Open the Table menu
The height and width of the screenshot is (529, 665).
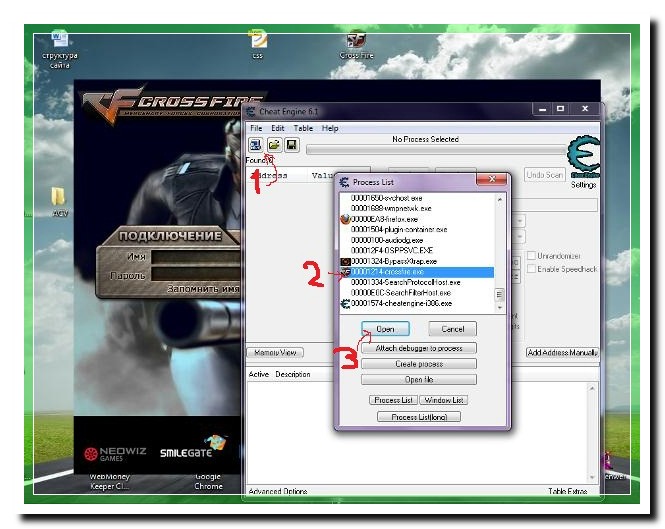pos(303,128)
